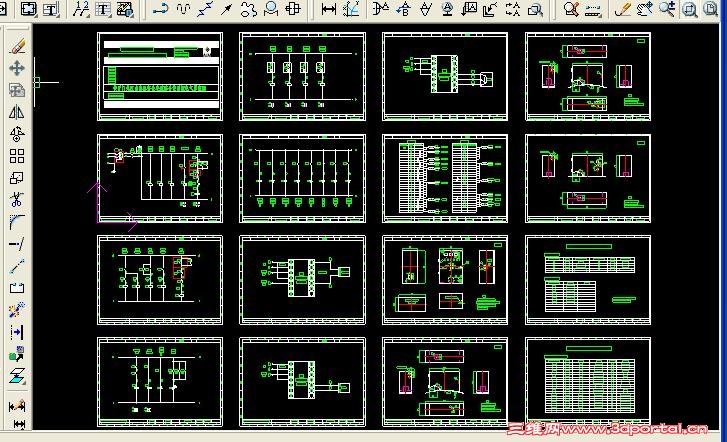Viewport: 727px width, 442px height.
Task: Click the framed viewport icon in top toolbar
Action: [29, 9]
